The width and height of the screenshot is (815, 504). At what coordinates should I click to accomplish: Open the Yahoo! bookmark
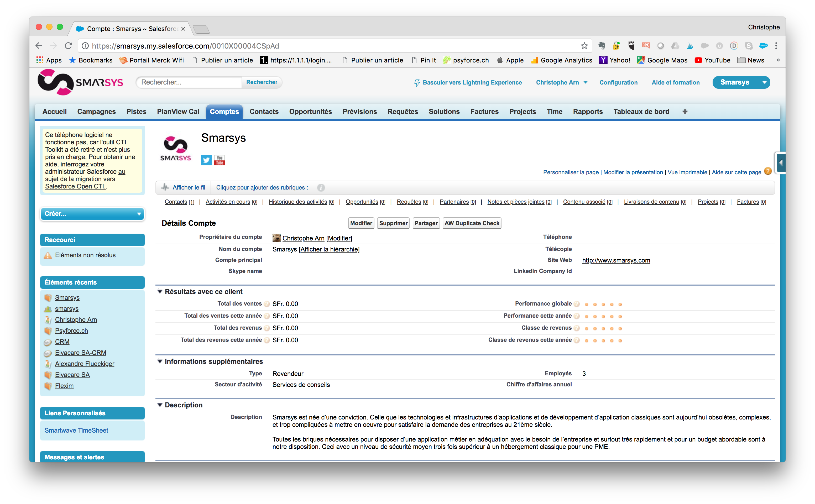pyautogui.click(x=614, y=60)
